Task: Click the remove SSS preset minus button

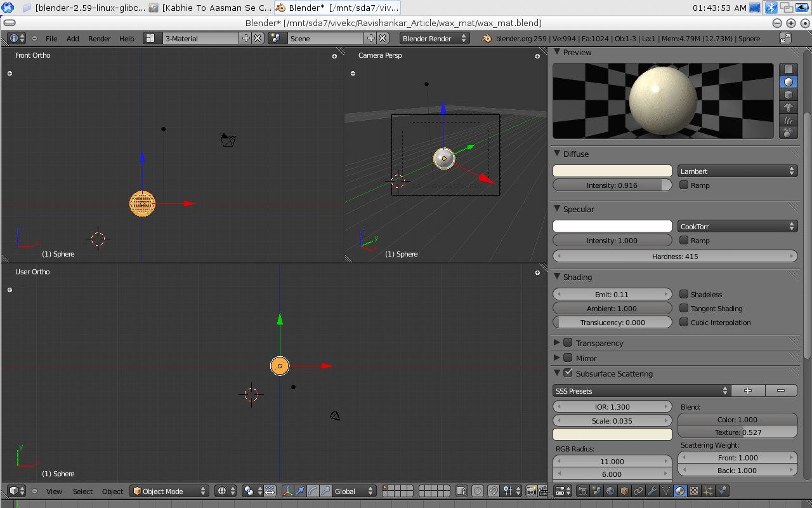Action: coord(781,391)
